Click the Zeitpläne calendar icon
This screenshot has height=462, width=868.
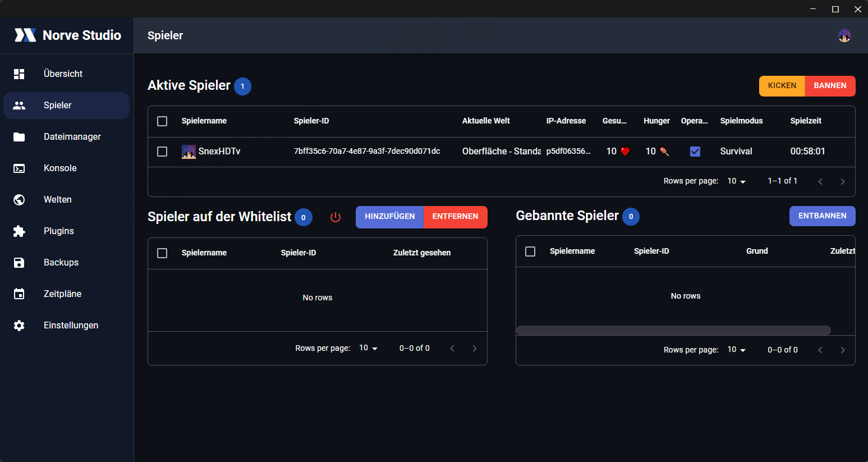click(x=19, y=294)
